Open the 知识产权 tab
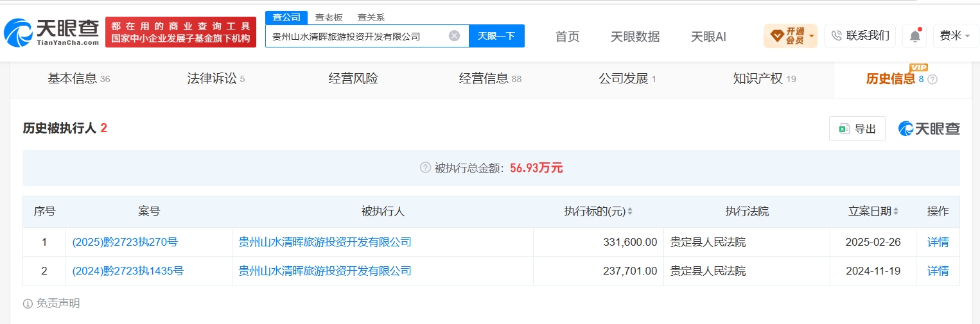980x324 pixels. pos(764,79)
